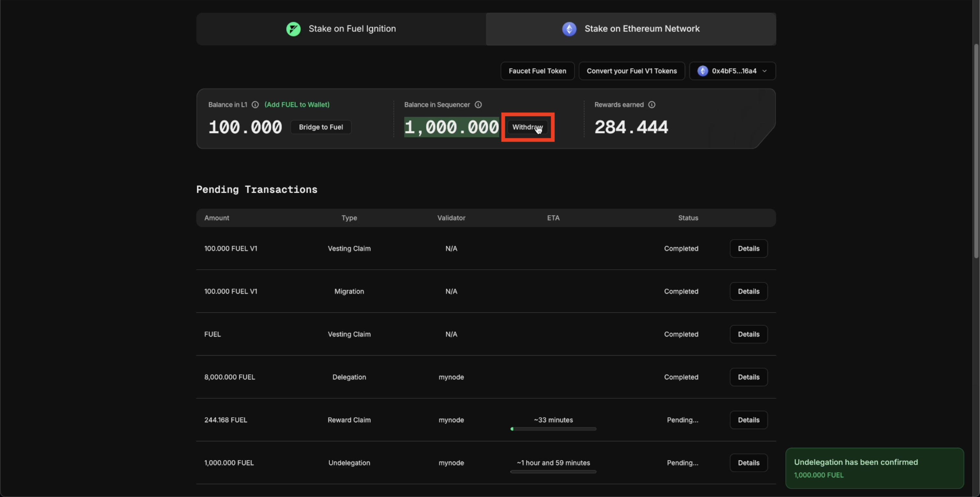Switch to Stake on Ethereum Network tab

pyautogui.click(x=631, y=29)
